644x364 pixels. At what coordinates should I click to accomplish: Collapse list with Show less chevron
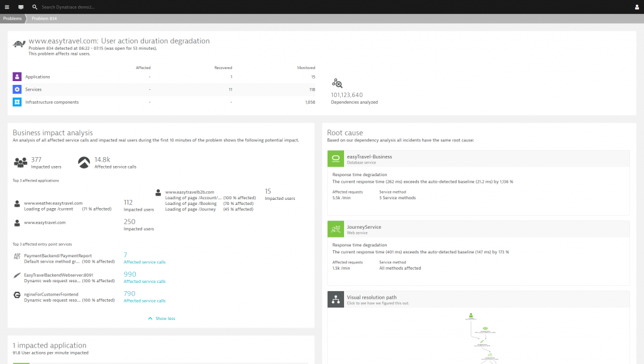[150, 319]
